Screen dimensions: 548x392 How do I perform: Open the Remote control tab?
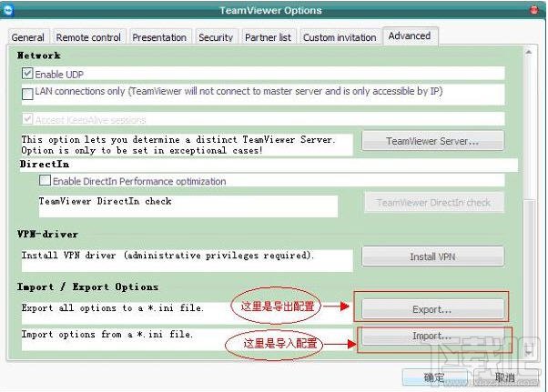point(88,37)
